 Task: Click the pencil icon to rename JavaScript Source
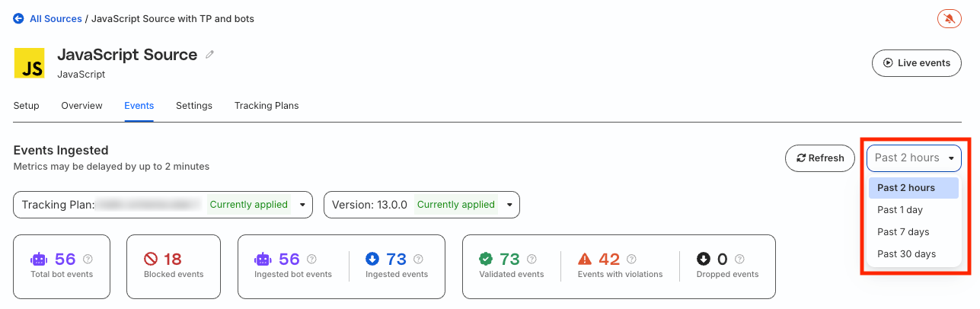(210, 55)
